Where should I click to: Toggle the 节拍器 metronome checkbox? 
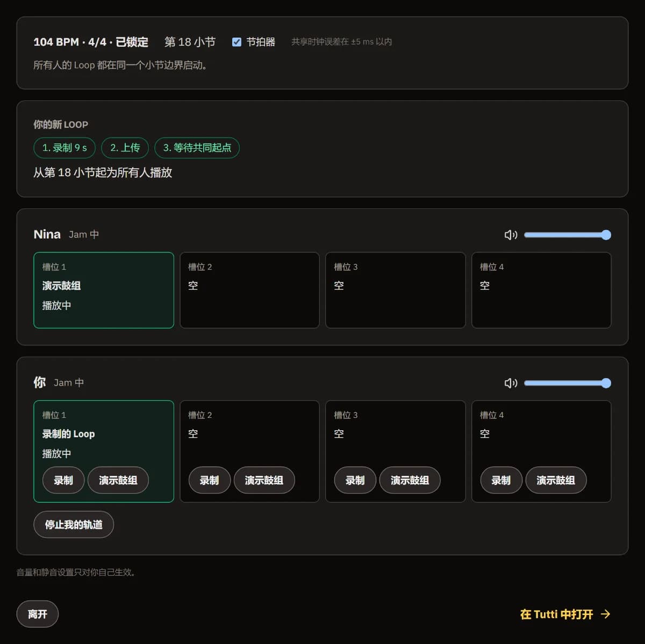tap(236, 42)
